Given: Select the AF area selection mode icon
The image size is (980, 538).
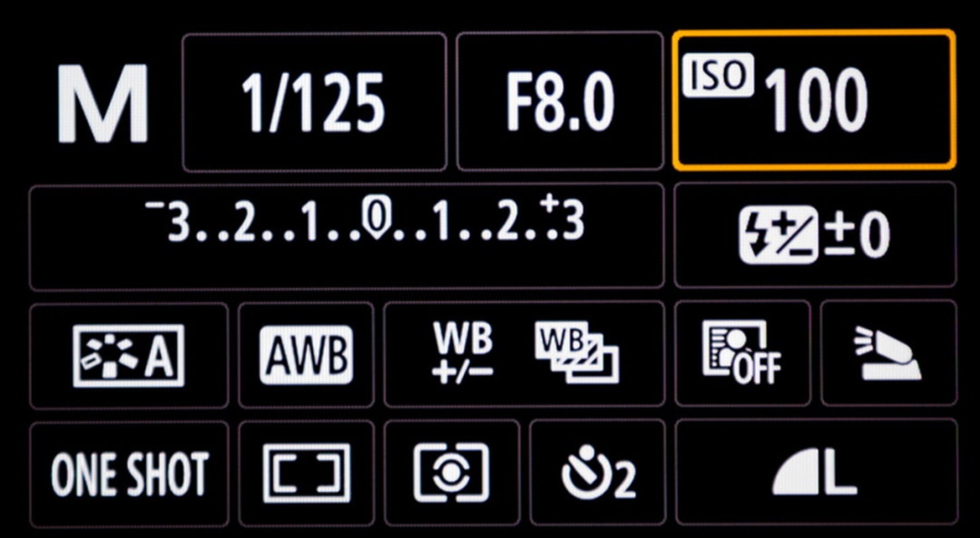Looking at the screenshot, I should tap(307, 473).
